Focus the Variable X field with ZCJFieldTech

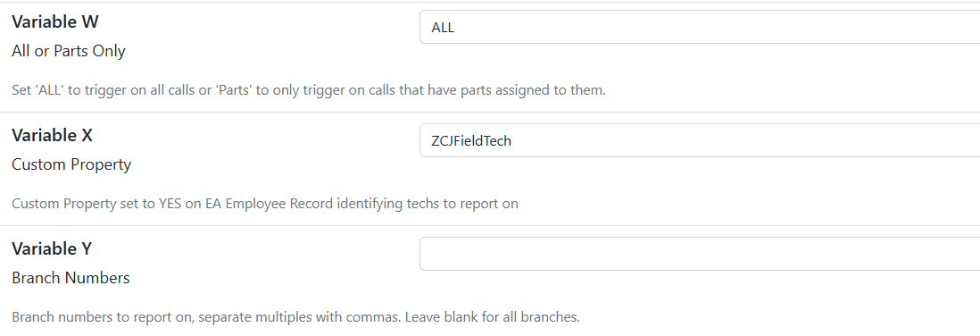tap(700, 141)
